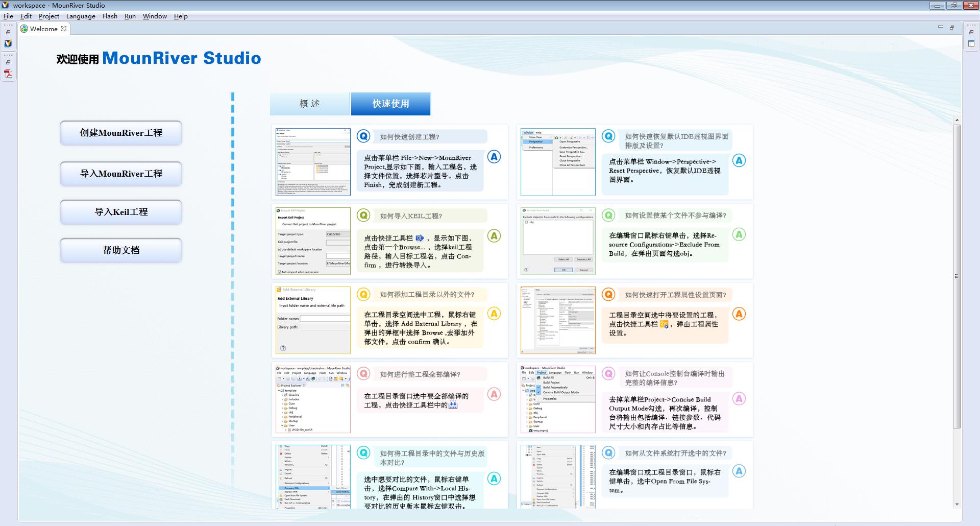Open the Open From File System menu thumbnail
Image resolution: width=980 pixels, height=526 pixels.
click(x=558, y=476)
